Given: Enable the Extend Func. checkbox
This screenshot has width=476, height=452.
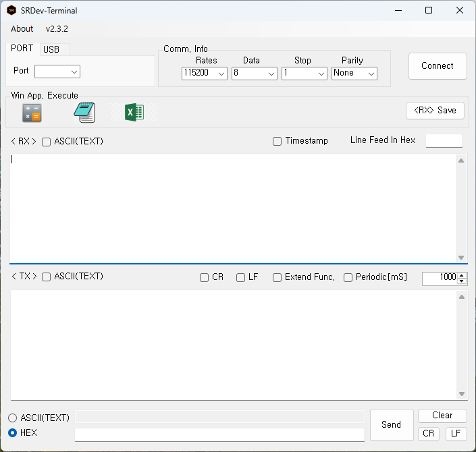Looking at the screenshot, I should pos(277,277).
